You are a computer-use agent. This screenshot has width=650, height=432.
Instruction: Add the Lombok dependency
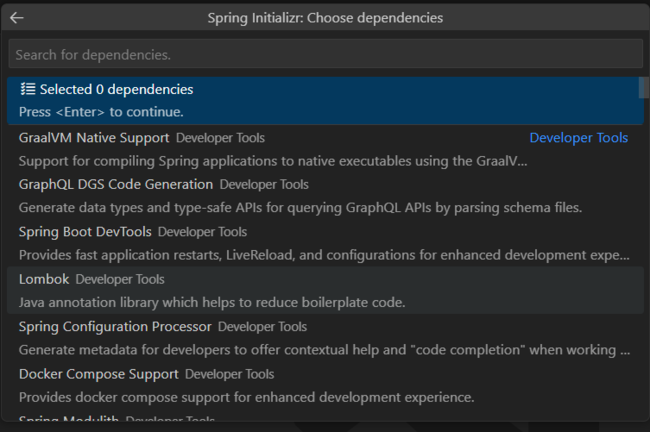[x=44, y=279]
